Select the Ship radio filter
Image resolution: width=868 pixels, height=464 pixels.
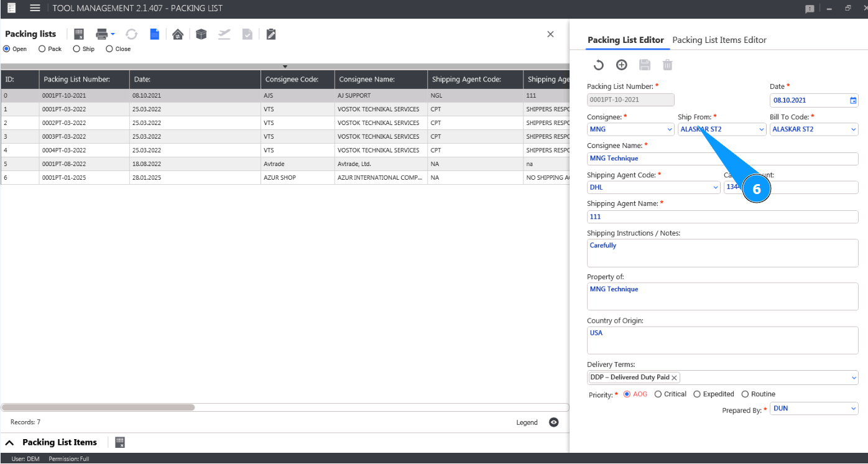[76, 49]
